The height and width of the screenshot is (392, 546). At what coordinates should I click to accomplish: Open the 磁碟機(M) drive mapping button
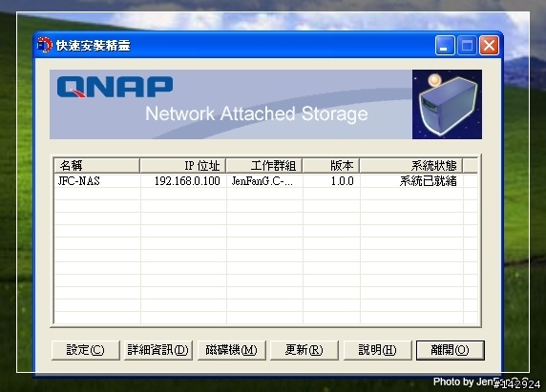click(x=231, y=350)
